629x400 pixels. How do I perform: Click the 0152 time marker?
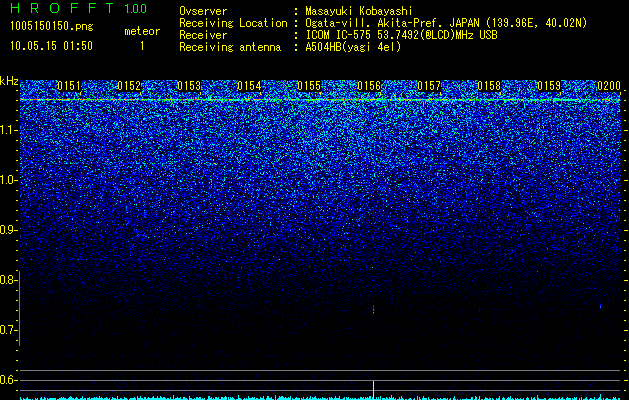(x=129, y=86)
